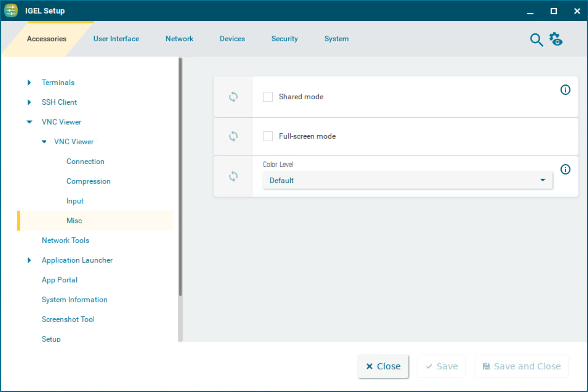Switch to the Security tab

pos(284,39)
